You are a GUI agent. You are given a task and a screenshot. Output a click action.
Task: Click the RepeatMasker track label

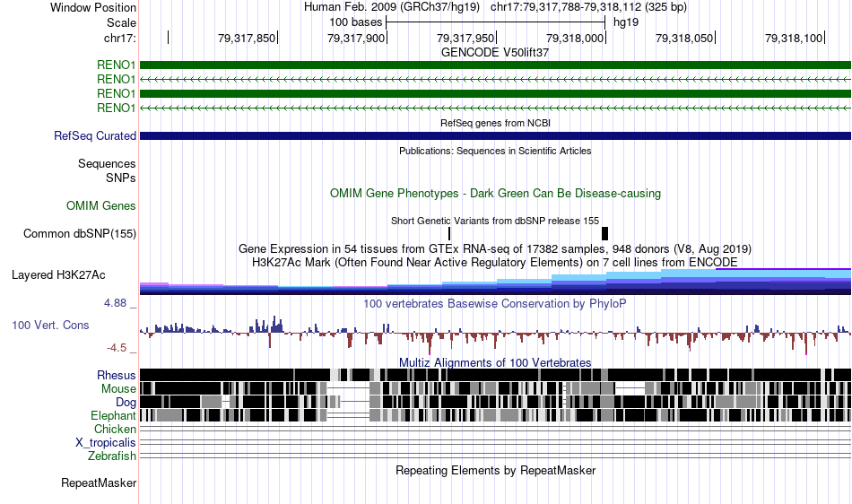point(99,483)
